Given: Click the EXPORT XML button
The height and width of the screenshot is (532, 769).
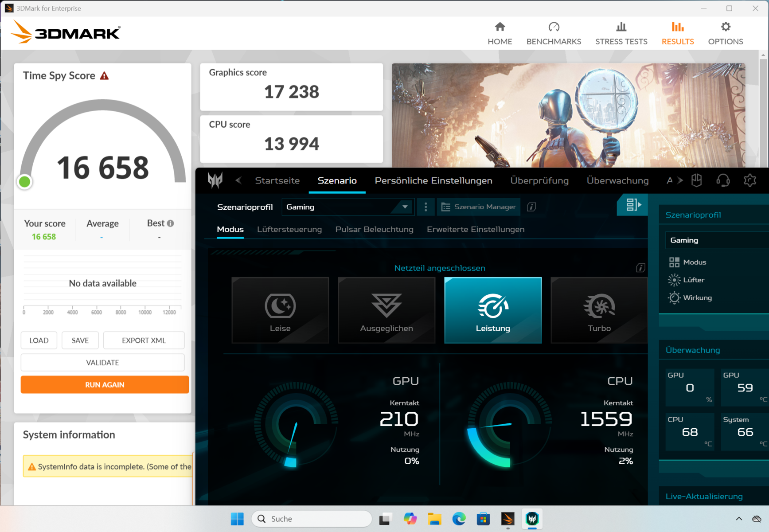Looking at the screenshot, I should point(144,340).
